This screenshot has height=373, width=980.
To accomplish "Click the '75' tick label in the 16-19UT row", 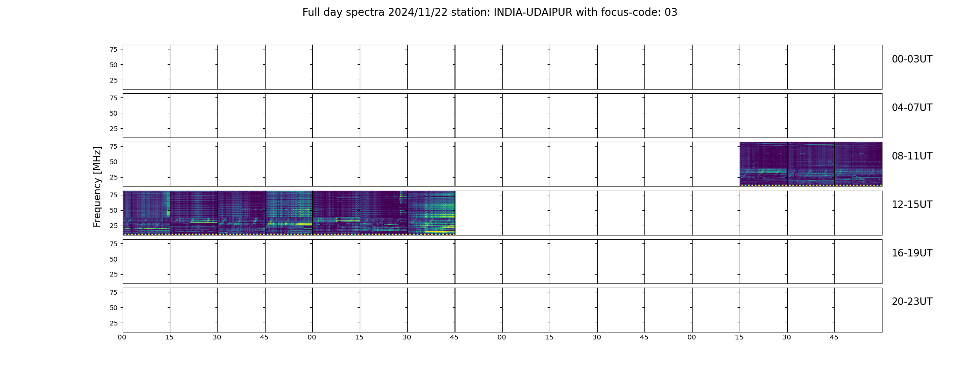I will tap(113, 243).
